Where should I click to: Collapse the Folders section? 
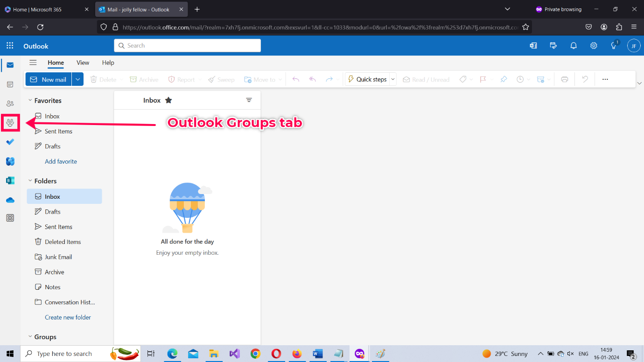click(x=30, y=181)
